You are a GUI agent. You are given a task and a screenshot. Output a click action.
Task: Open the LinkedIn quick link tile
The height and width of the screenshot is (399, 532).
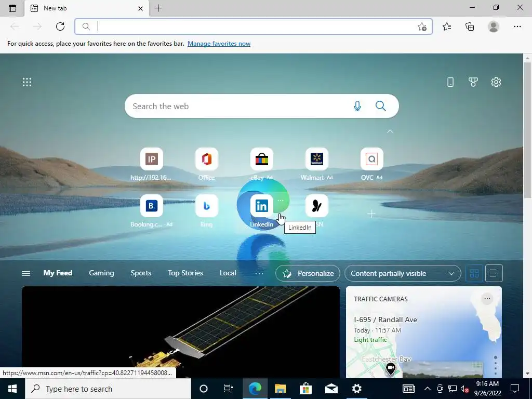coord(261,211)
